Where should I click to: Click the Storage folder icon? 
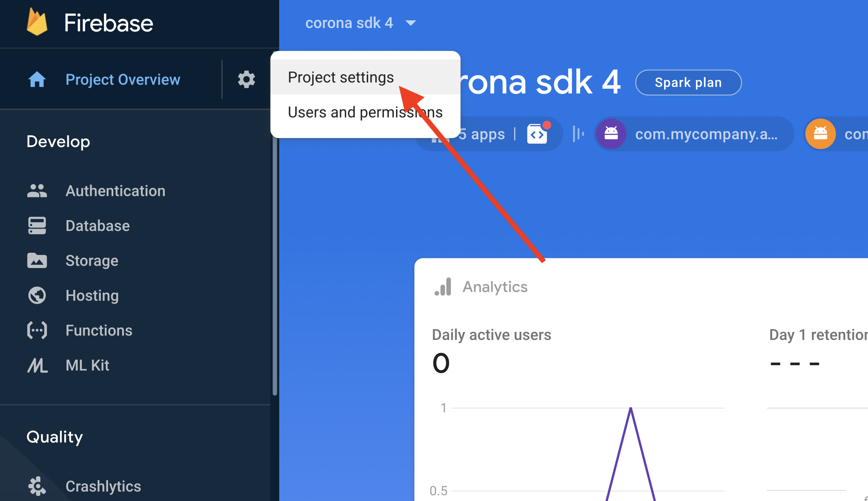pyautogui.click(x=37, y=260)
